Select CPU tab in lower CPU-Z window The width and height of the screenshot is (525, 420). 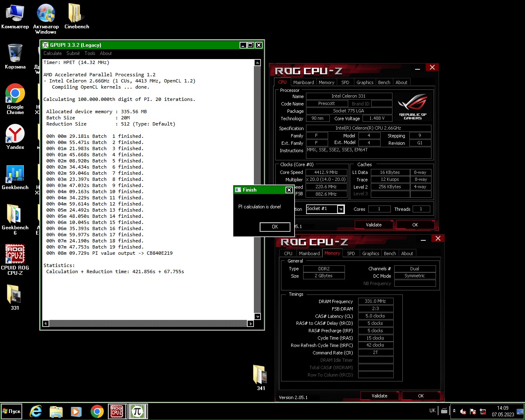[x=288, y=253]
